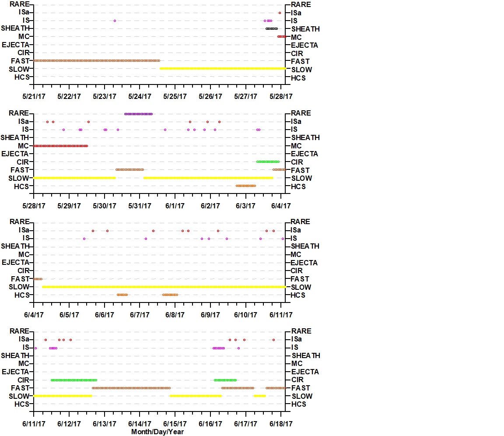Select the FAST band spanning 6/13/17 to 6/14/17

click(x=131, y=388)
